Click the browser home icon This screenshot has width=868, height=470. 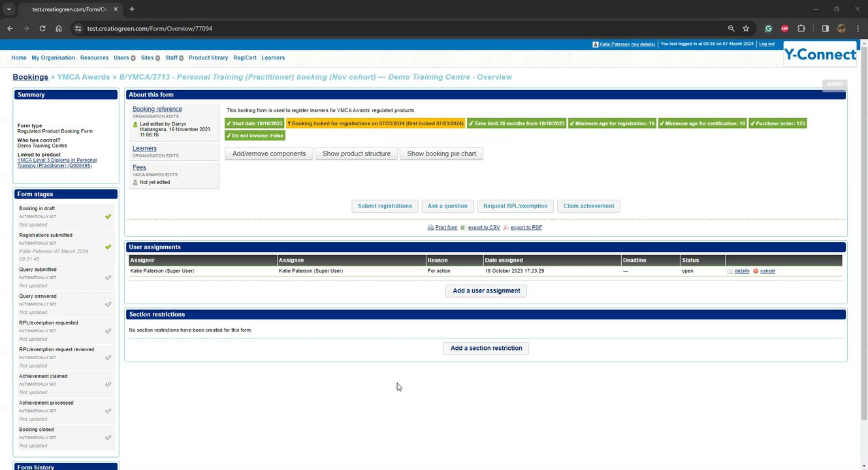tap(59, 29)
